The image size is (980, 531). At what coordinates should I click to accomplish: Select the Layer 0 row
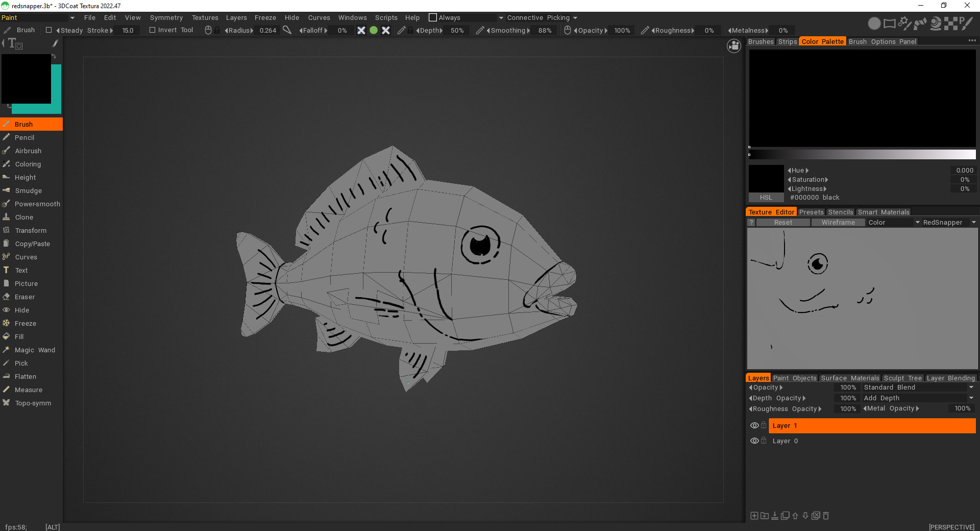tap(872, 441)
